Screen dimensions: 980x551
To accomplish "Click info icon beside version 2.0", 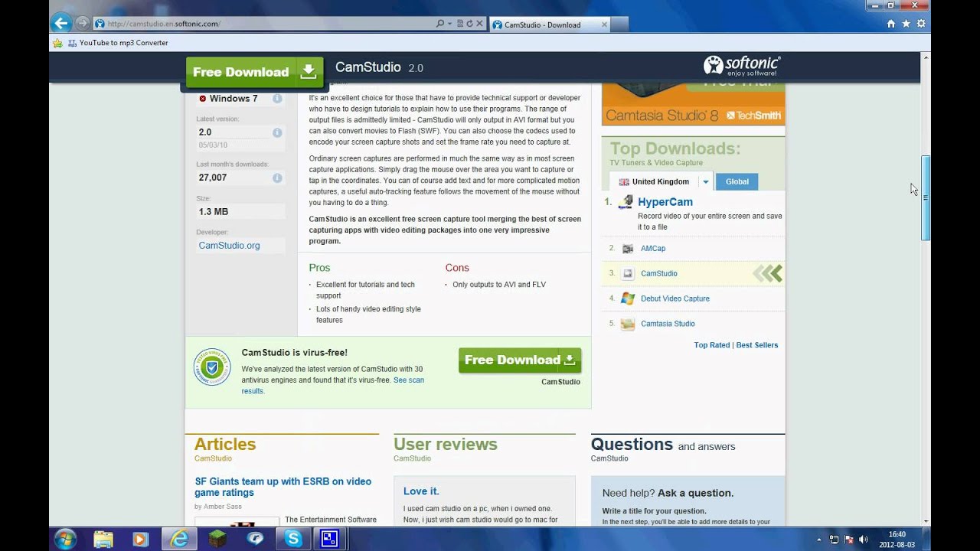I will click(x=277, y=132).
